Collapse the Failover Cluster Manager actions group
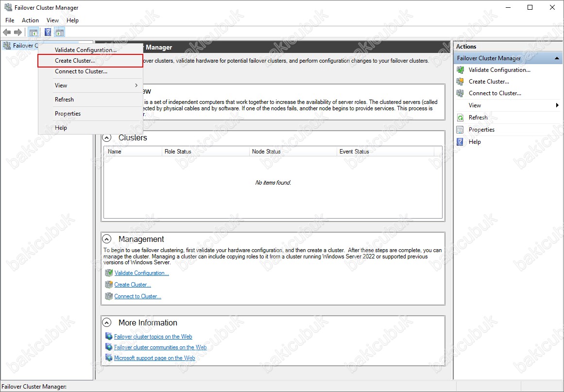The width and height of the screenshot is (564, 392). [557, 58]
